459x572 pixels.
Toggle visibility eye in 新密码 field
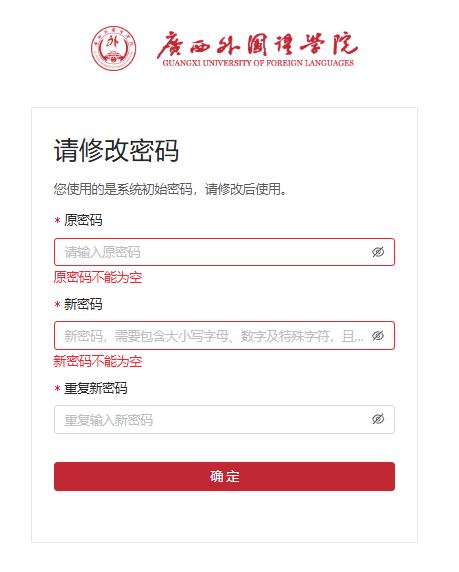(x=378, y=336)
